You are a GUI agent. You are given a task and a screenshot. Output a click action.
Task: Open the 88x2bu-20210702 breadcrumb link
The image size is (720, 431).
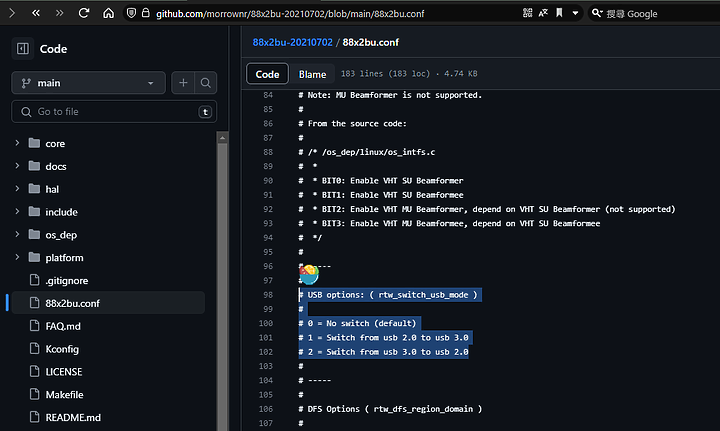pos(292,42)
